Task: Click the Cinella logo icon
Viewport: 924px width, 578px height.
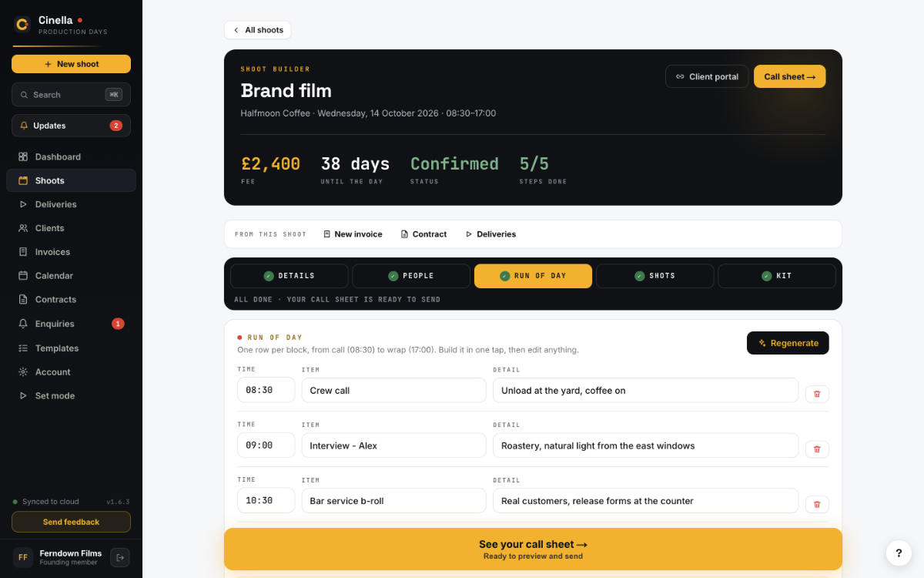Action: click(22, 25)
